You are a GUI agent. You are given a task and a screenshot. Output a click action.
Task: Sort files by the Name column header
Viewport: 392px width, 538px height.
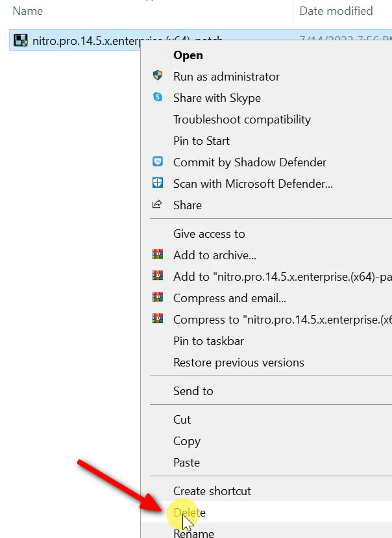click(28, 11)
